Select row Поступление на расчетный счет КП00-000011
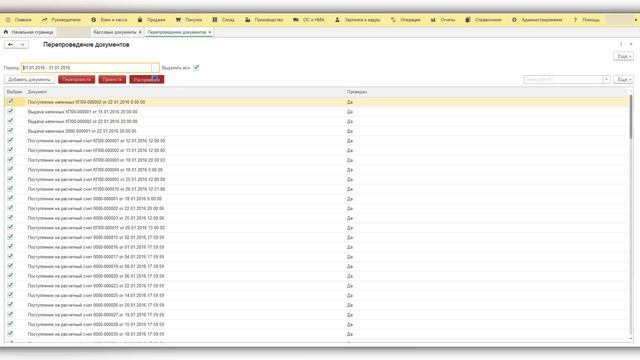 point(317,228)
